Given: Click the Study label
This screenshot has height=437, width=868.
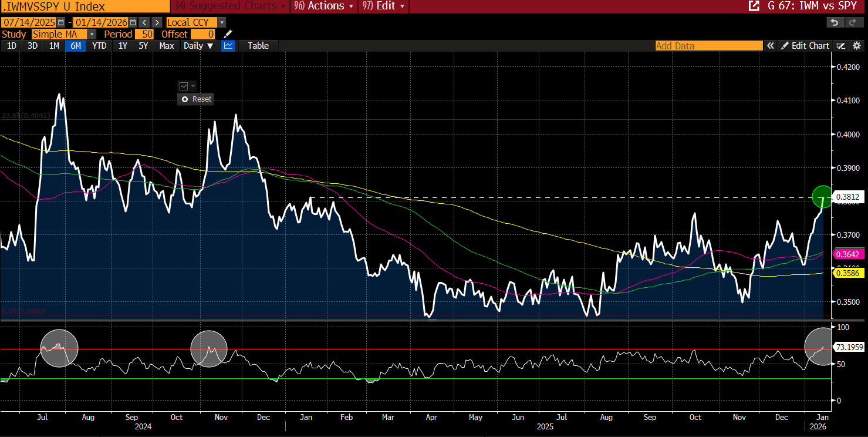Looking at the screenshot, I should tap(14, 34).
